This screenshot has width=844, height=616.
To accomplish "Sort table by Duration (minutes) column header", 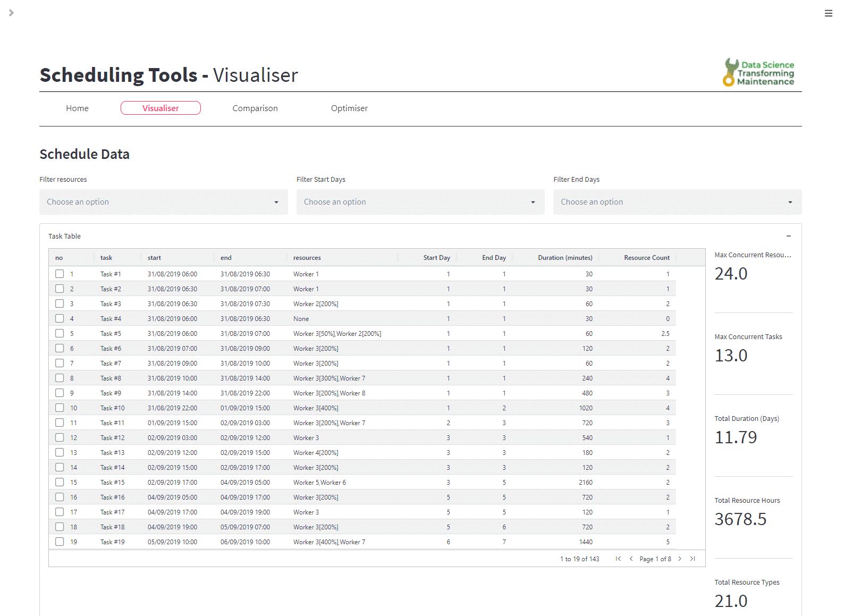I will click(x=564, y=258).
